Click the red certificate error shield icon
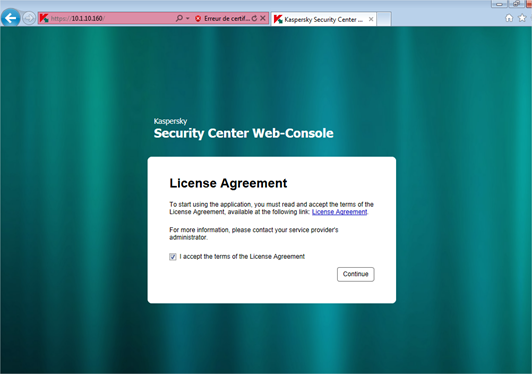Viewport: 532px width, 374px height. click(x=198, y=19)
